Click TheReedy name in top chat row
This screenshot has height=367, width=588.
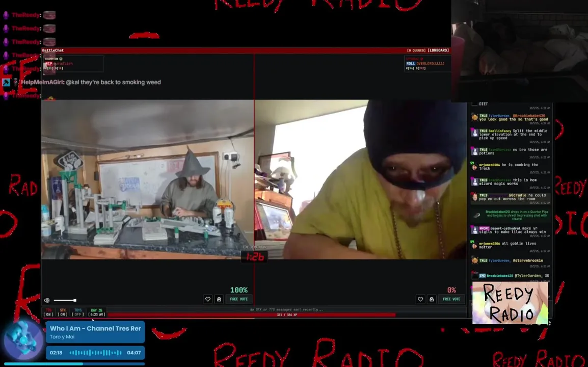tap(26, 15)
